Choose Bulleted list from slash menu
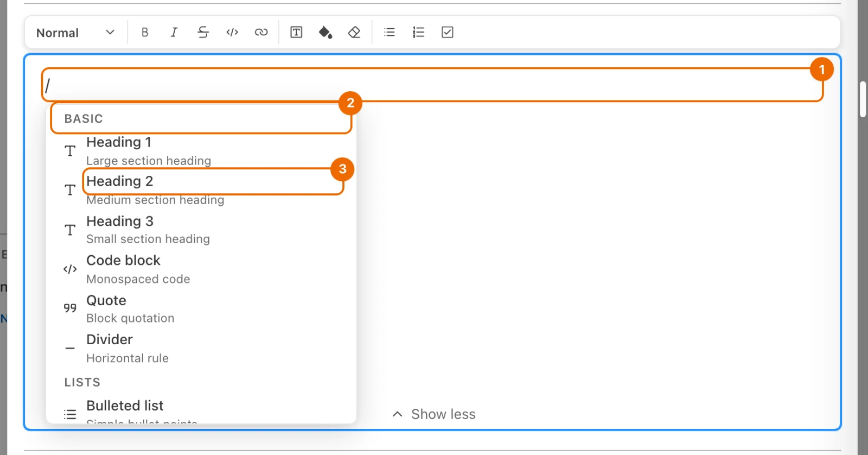 click(201, 410)
